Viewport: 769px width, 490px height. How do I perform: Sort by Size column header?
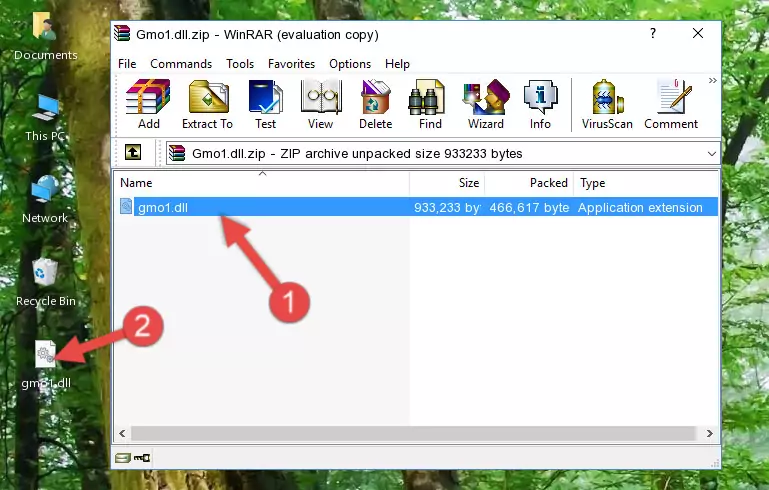pos(447,183)
